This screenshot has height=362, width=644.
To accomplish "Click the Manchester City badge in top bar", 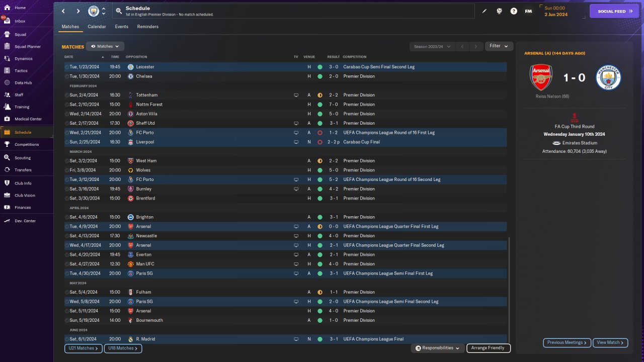I will click(94, 11).
